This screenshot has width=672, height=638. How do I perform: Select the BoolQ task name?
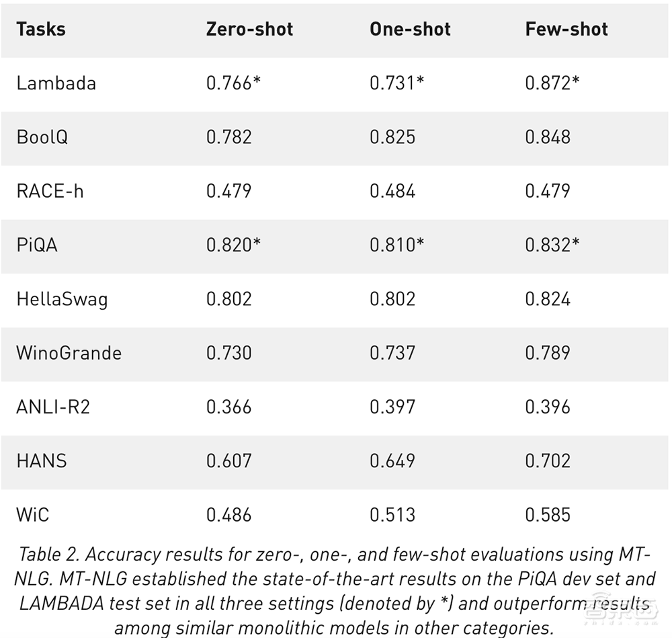42,137
